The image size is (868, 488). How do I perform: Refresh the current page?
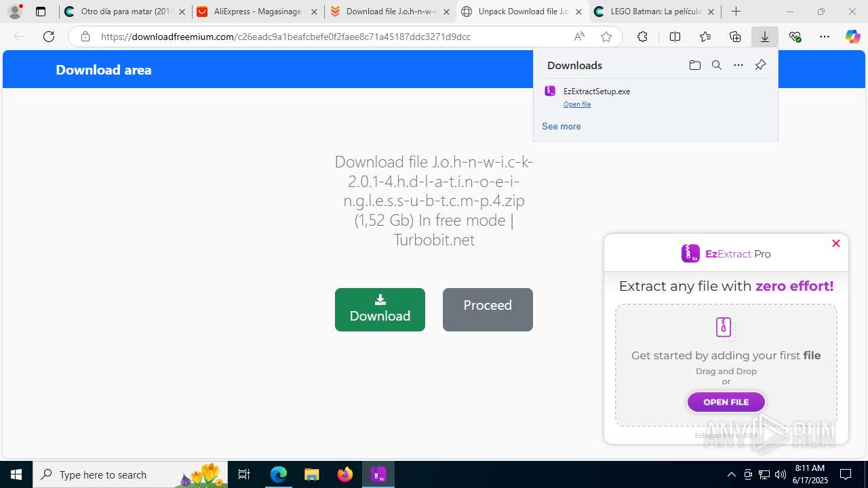pos(49,37)
